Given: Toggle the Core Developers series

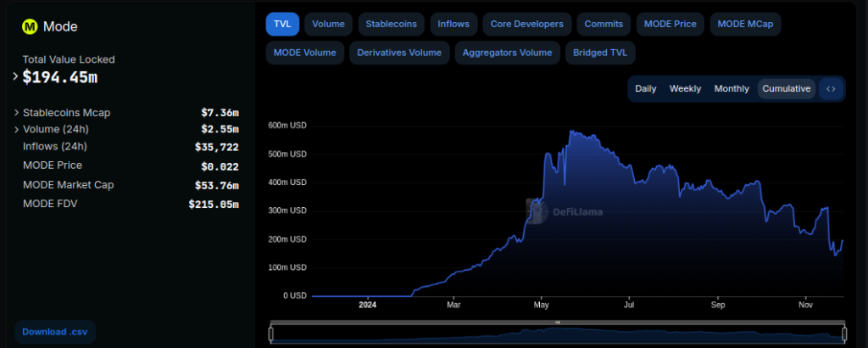Looking at the screenshot, I should tap(527, 24).
